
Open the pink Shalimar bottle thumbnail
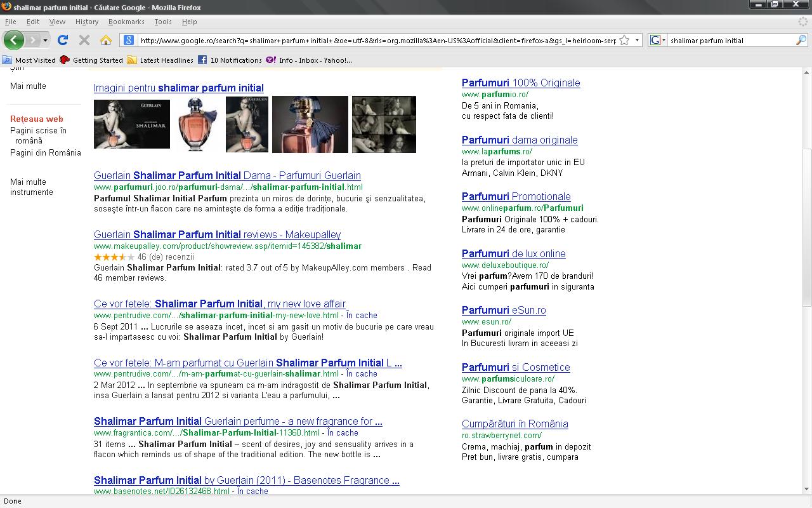click(197, 124)
